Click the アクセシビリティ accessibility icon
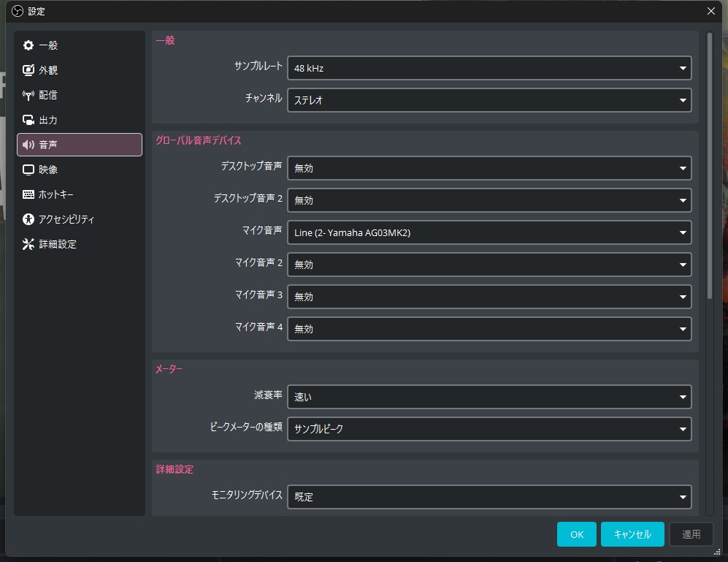 [28, 219]
